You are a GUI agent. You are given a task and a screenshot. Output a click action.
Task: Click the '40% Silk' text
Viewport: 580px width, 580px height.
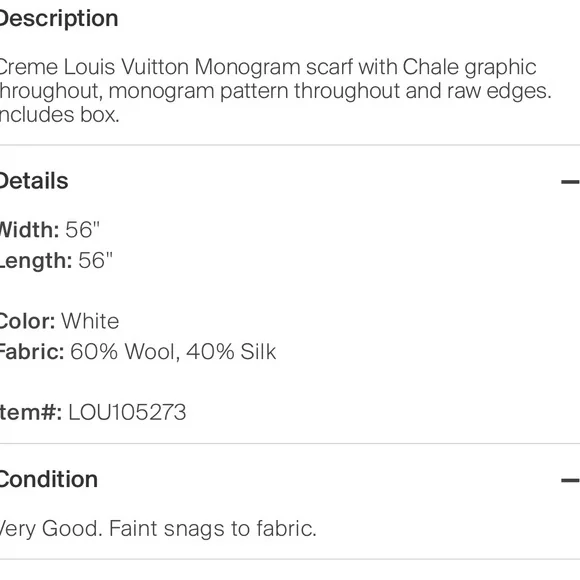(x=231, y=352)
